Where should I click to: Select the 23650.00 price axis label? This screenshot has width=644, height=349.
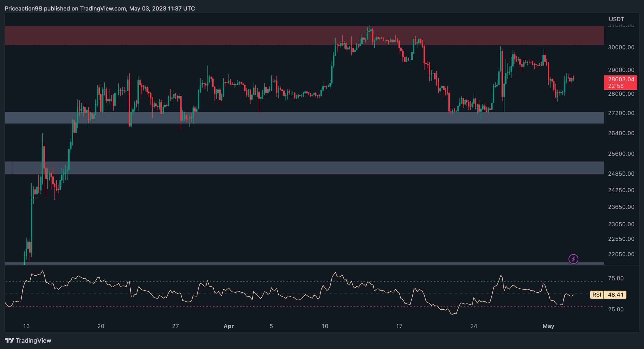point(621,207)
